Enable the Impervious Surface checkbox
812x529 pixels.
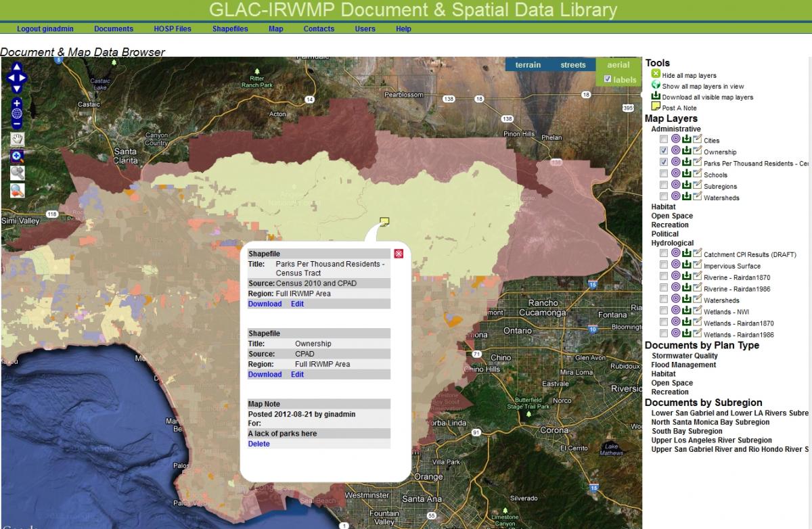point(664,265)
